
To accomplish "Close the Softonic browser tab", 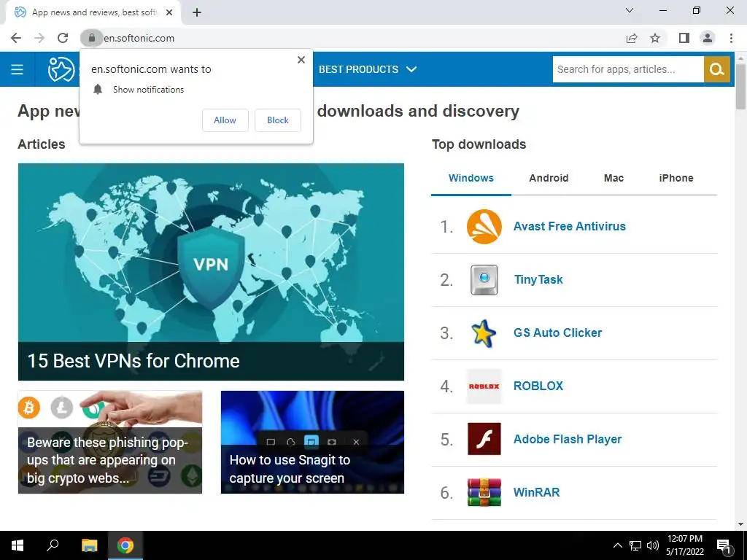I will pyautogui.click(x=169, y=12).
